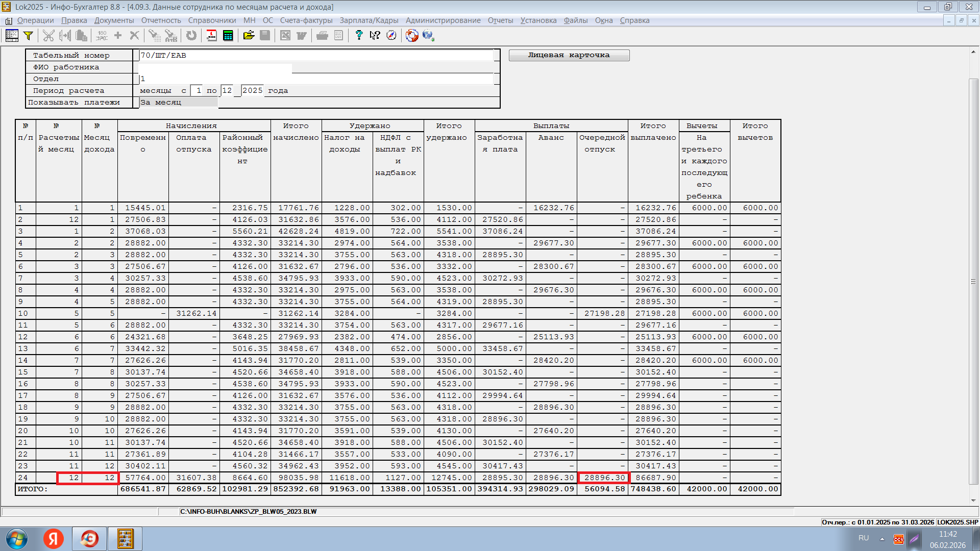Open the Справочники menu
This screenshot has width=980, height=551.
[212, 20]
